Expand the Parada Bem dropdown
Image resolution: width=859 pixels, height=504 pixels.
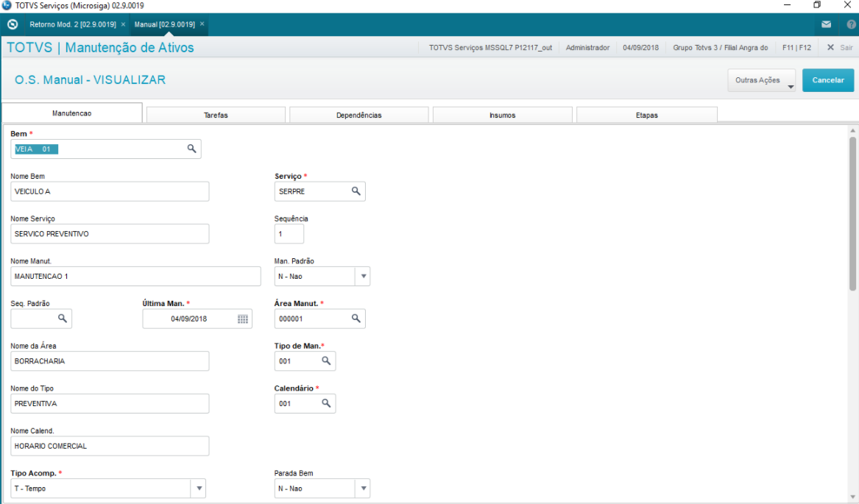click(363, 488)
